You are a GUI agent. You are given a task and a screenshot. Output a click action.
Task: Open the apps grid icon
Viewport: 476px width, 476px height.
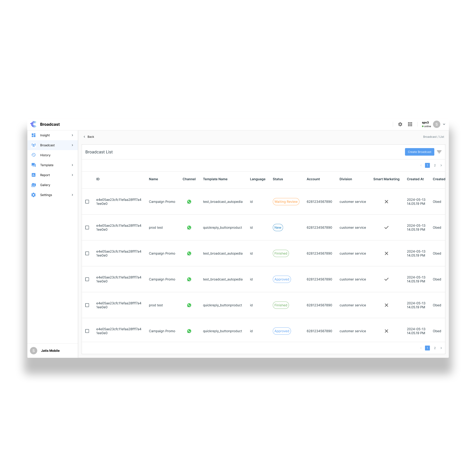(410, 124)
